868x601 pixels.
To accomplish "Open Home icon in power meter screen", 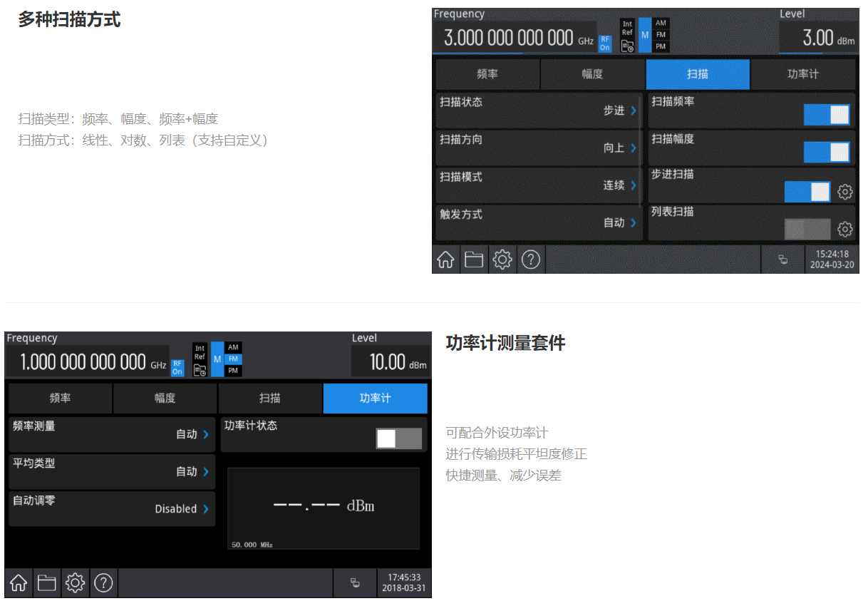I will 19,583.
